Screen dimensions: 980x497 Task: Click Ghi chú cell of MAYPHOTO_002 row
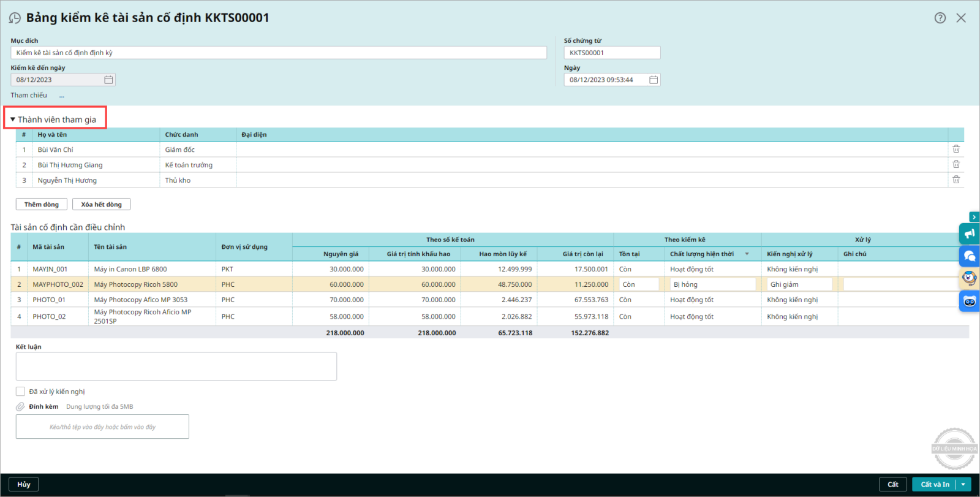coord(901,284)
